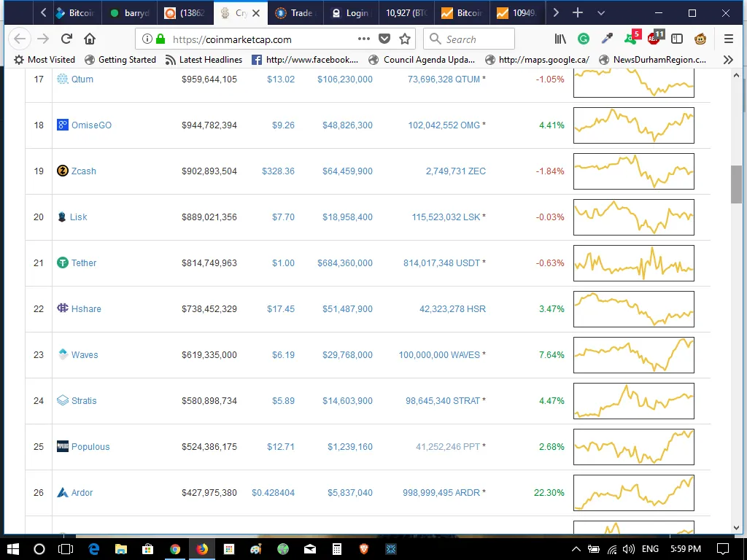The image size is (747, 560).
Task: Click the Ardor coin logo icon
Action: 63,492
